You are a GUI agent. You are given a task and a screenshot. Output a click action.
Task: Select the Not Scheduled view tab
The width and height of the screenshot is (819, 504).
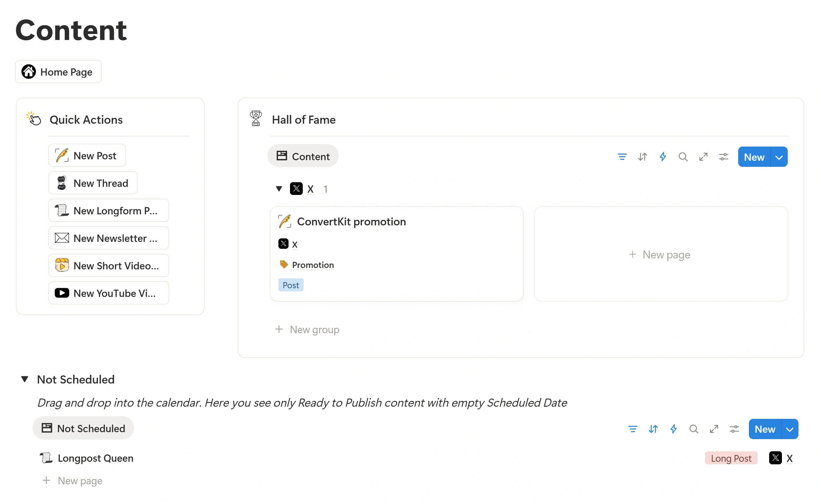coord(83,428)
